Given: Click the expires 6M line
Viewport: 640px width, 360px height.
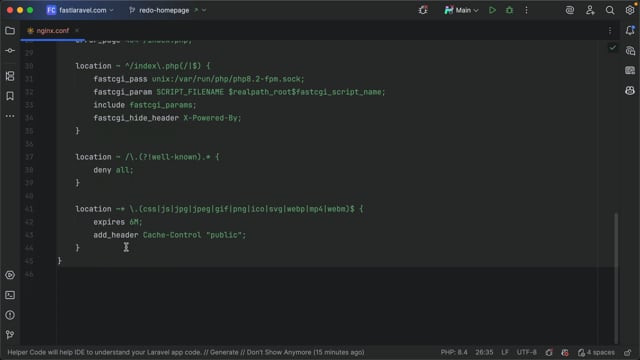Looking at the screenshot, I should click(118, 222).
